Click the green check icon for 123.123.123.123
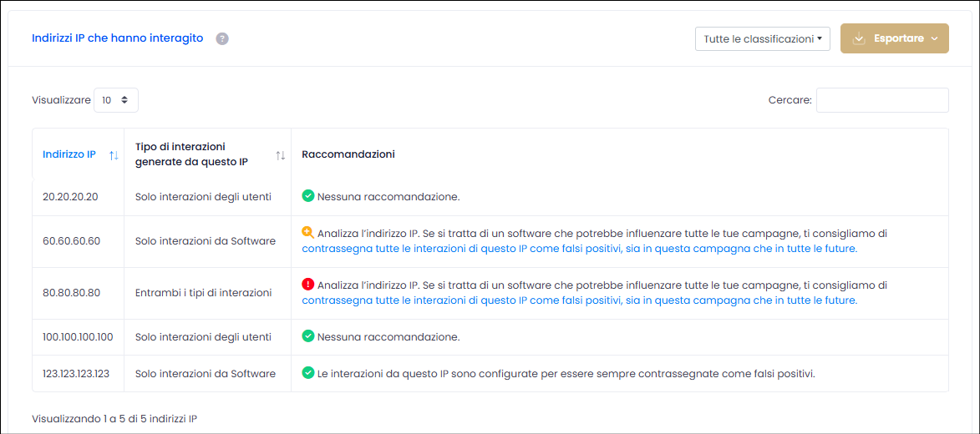This screenshot has width=980, height=434. coord(307,373)
